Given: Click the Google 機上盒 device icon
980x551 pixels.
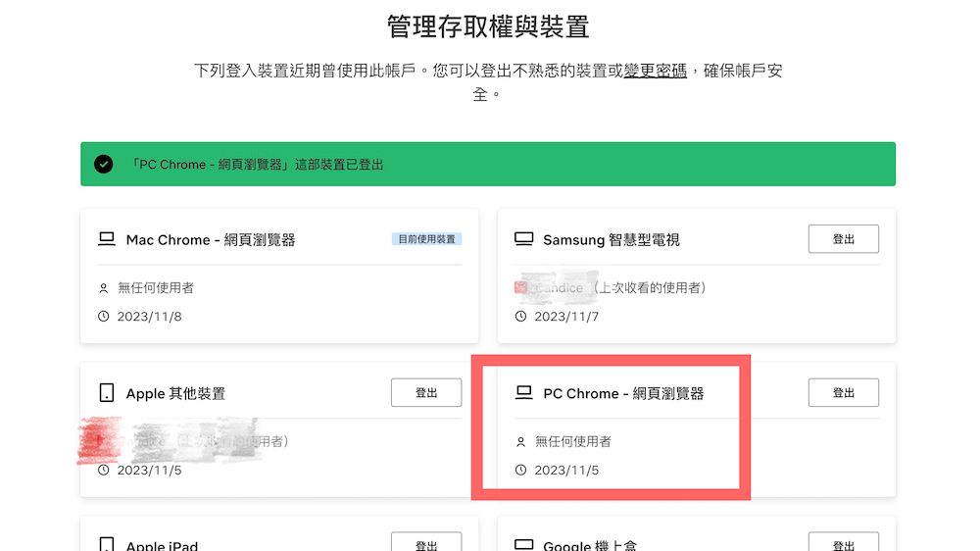Looking at the screenshot, I should coord(524,545).
